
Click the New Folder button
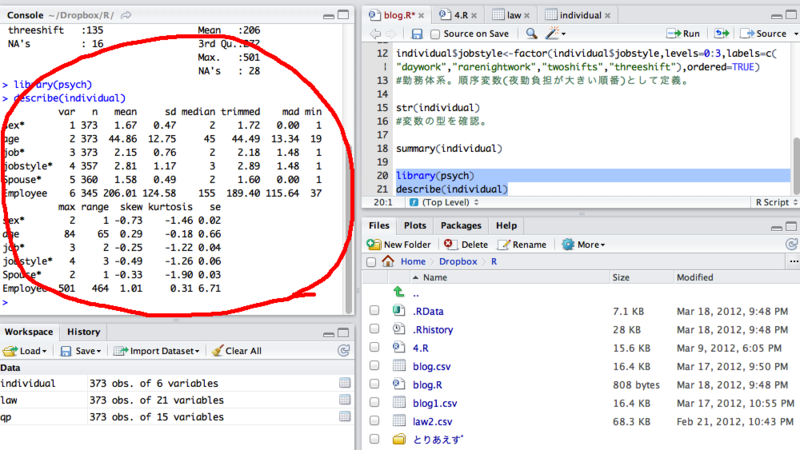coord(399,244)
